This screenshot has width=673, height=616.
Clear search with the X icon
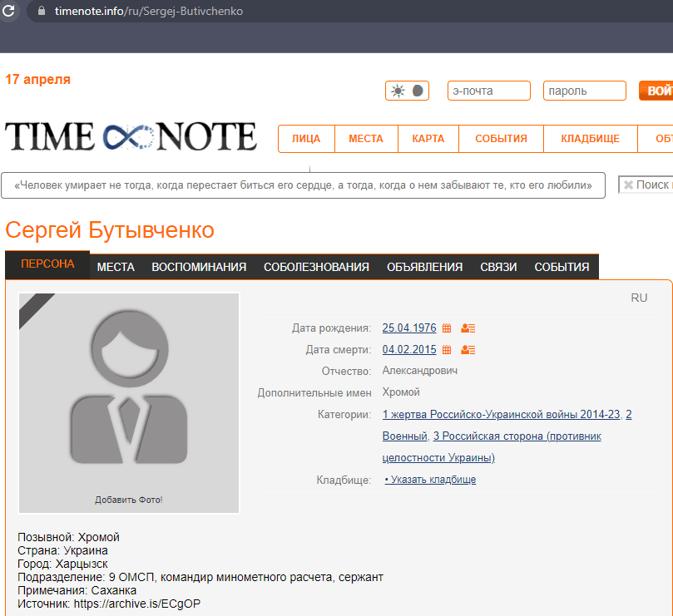628,185
